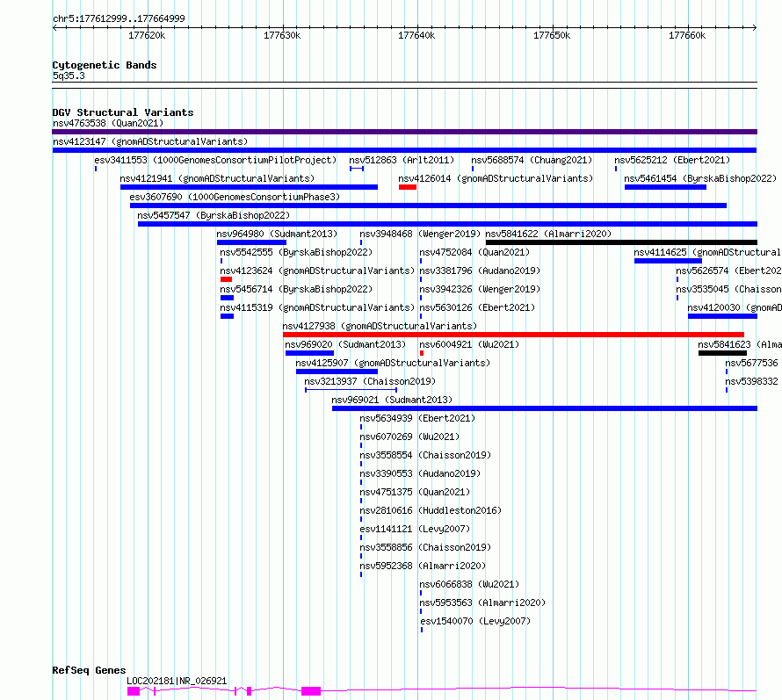Click nsv3942326 (Wenger2019) label
The height and width of the screenshot is (700, 782).
click(480, 289)
